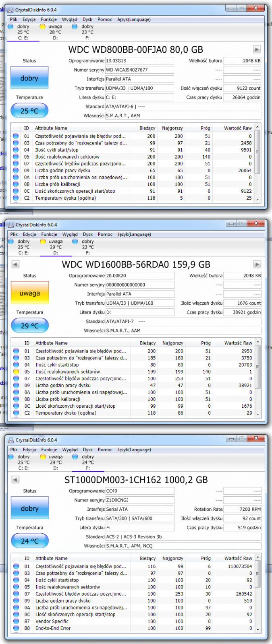Select row Temperatury dysku (ogólna) in WD800BB
Image resolution: width=272 pixels, height=644 pixels.
(133, 198)
